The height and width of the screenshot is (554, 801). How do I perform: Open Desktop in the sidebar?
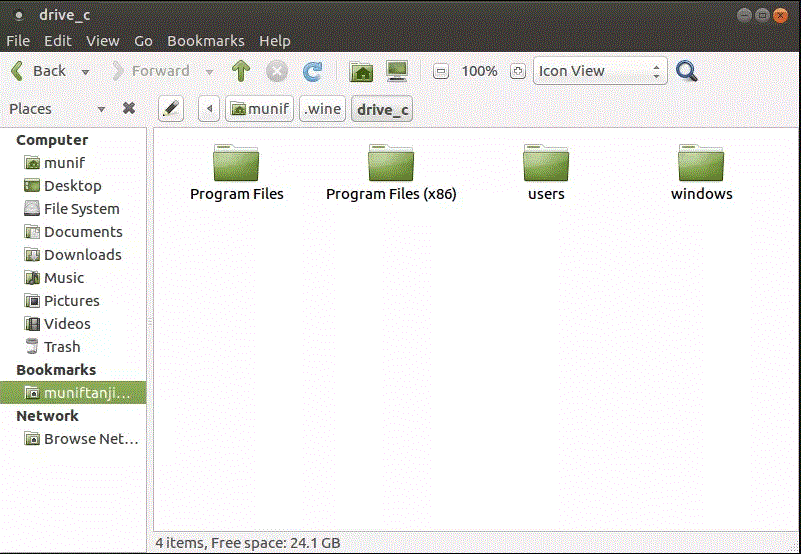(x=73, y=186)
